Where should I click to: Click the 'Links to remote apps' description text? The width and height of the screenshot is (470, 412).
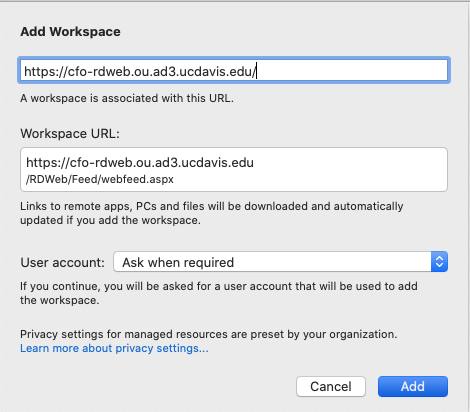[212, 213]
